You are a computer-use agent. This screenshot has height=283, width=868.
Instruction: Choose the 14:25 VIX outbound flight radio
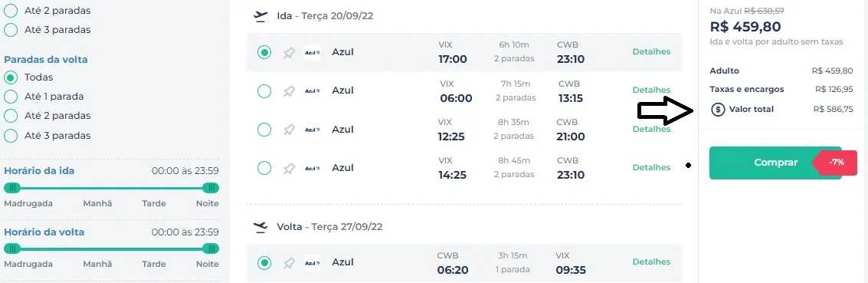[x=264, y=168]
